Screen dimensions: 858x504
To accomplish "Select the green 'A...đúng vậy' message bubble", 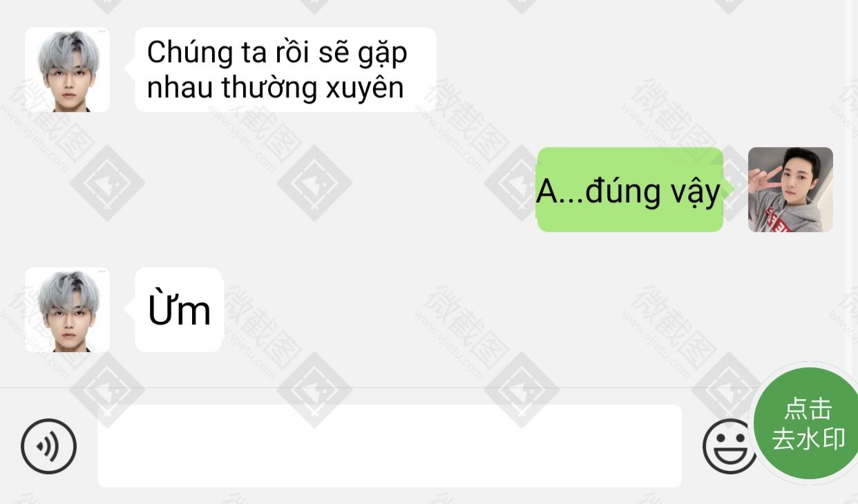I will (630, 189).
